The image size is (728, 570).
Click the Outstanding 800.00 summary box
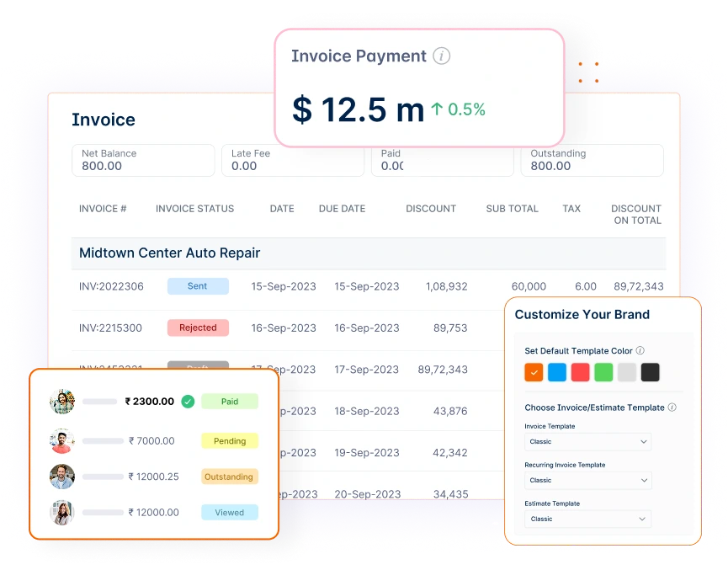592,160
